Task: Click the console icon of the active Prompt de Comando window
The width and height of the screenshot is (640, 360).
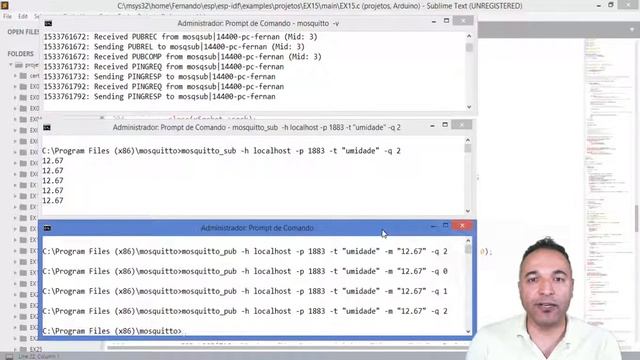Action: tap(47, 228)
